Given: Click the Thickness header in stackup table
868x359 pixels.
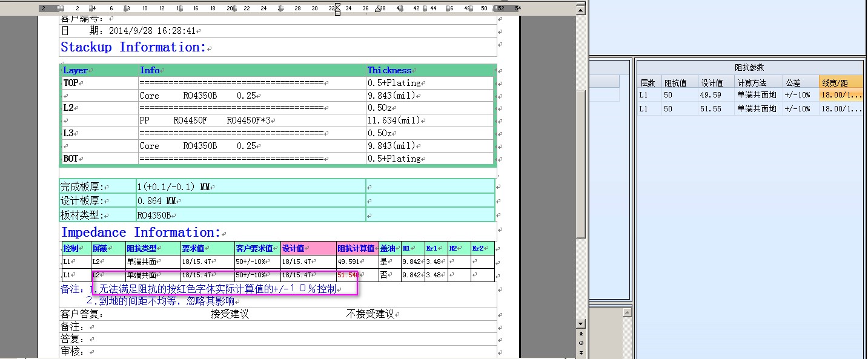Looking at the screenshot, I should (x=389, y=70).
